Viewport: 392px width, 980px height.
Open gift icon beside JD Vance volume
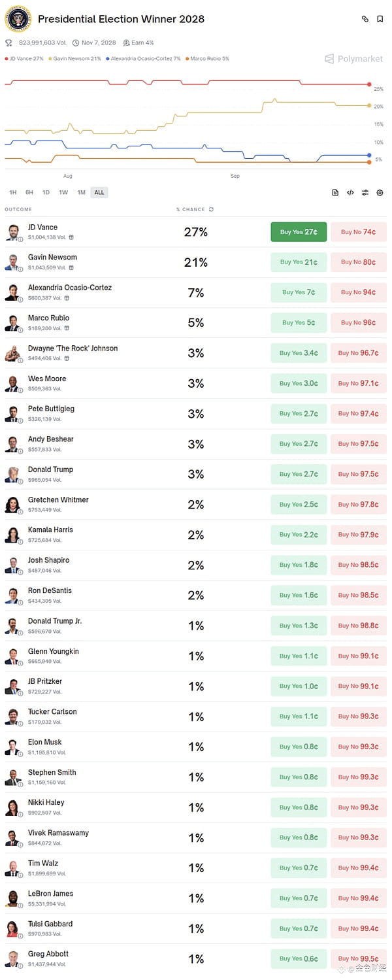coord(71,237)
